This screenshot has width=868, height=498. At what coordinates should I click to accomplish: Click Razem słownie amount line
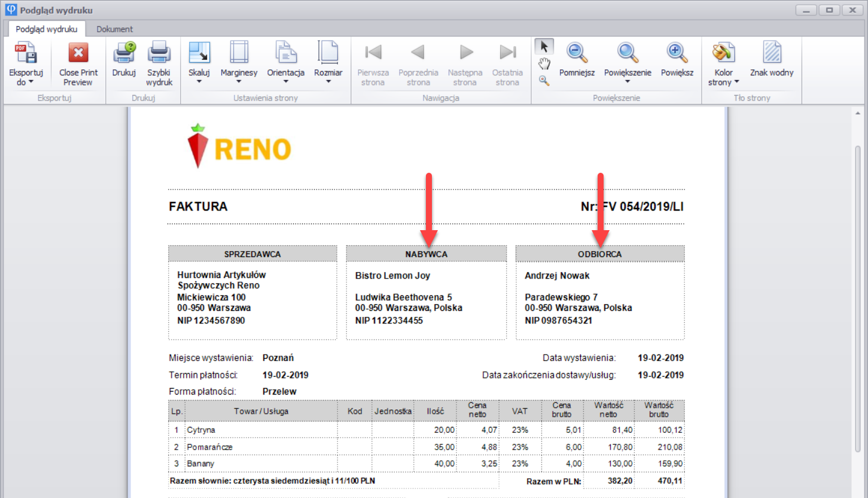point(273,481)
